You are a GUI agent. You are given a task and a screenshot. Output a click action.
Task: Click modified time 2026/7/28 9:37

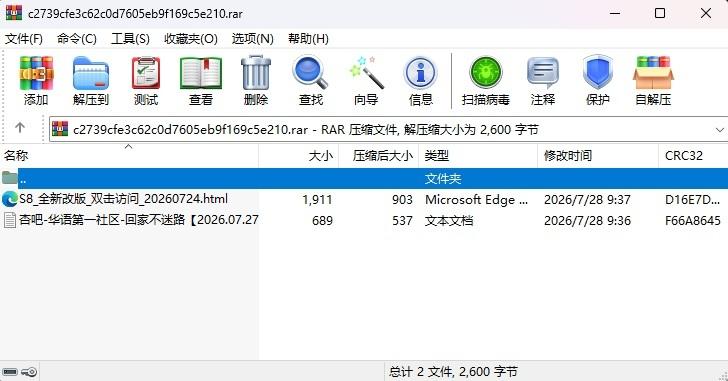pos(587,200)
